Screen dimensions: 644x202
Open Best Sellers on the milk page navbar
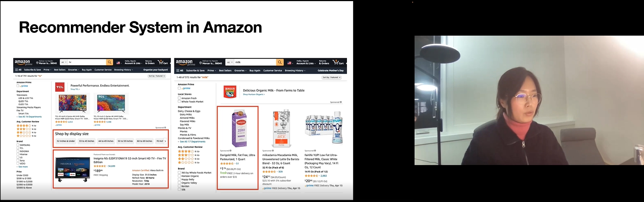click(x=225, y=70)
